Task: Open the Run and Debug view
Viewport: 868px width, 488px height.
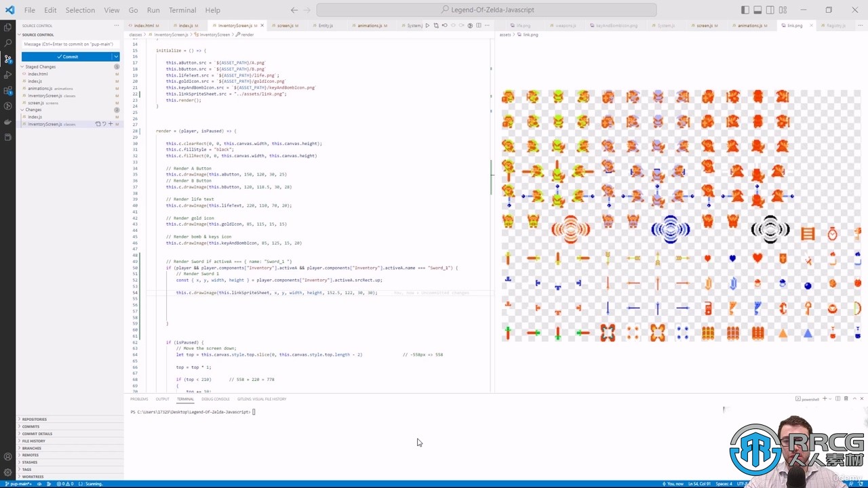Action: pyautogui.click(x=8, y=75)
